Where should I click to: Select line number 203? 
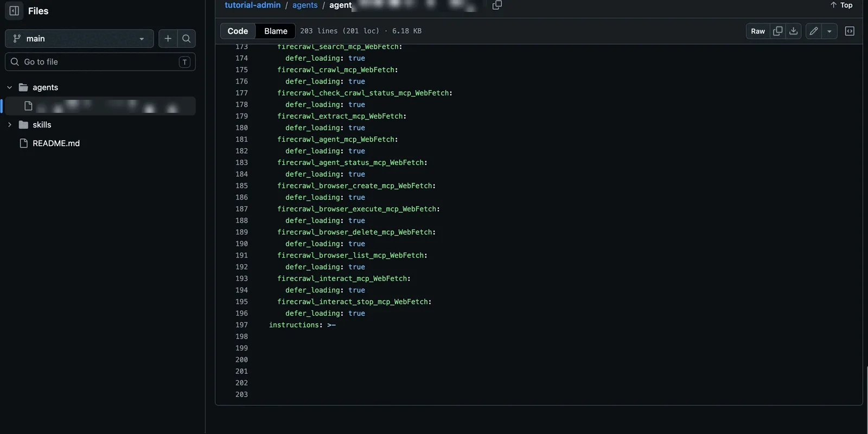point(242,394)
